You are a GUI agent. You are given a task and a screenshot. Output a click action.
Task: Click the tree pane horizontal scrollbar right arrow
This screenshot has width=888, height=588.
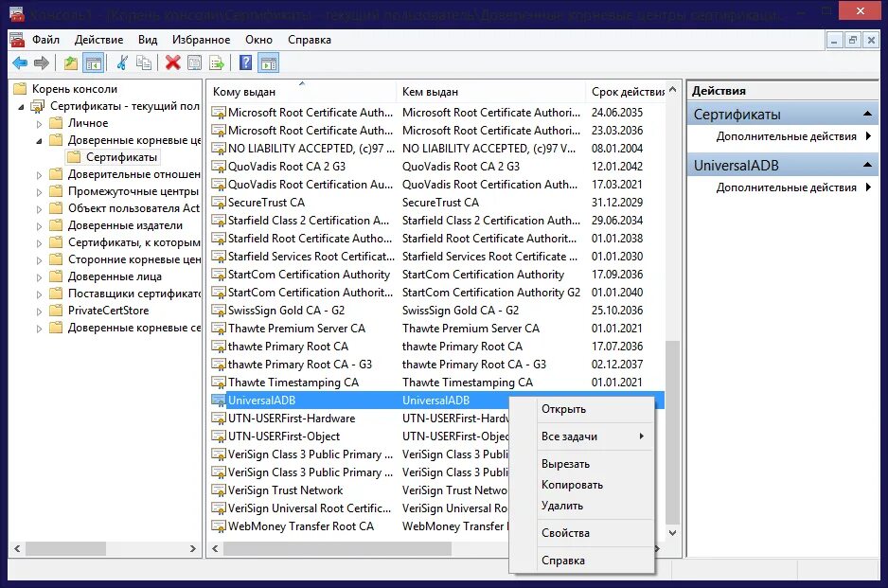[x=192, y=548]
